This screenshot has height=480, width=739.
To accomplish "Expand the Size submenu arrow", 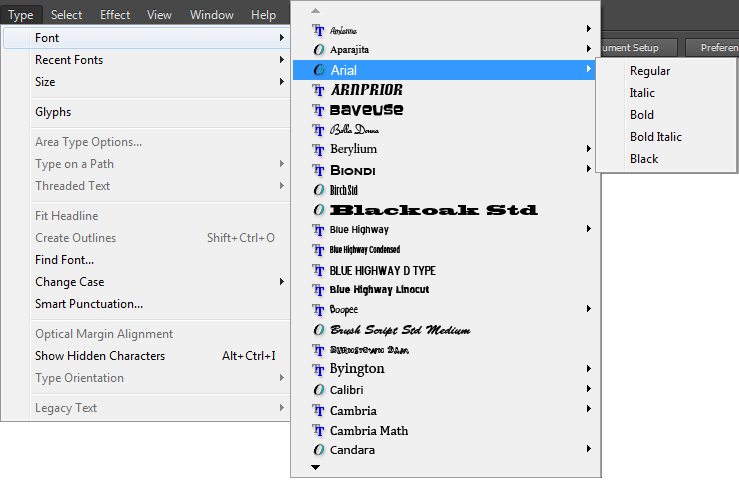I will point(281,82).
